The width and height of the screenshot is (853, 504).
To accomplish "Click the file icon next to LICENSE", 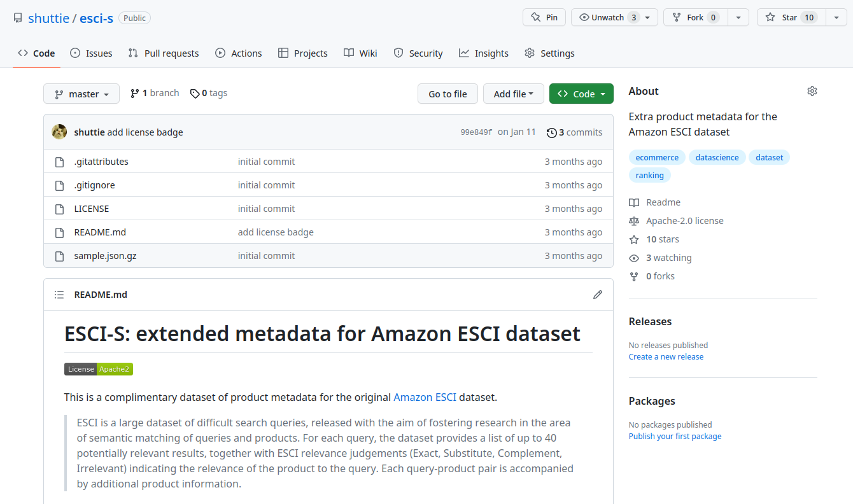I will [59, 209].
